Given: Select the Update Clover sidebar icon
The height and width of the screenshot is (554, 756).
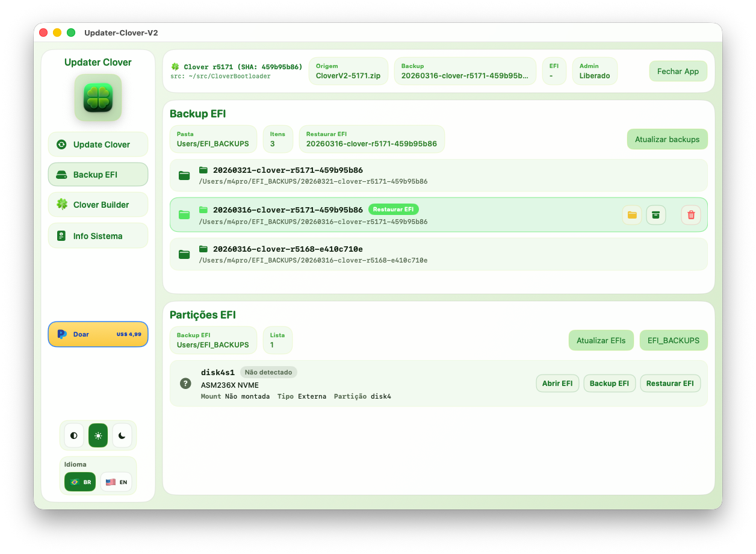Looking at the screenshot, I should coord(98,145).
